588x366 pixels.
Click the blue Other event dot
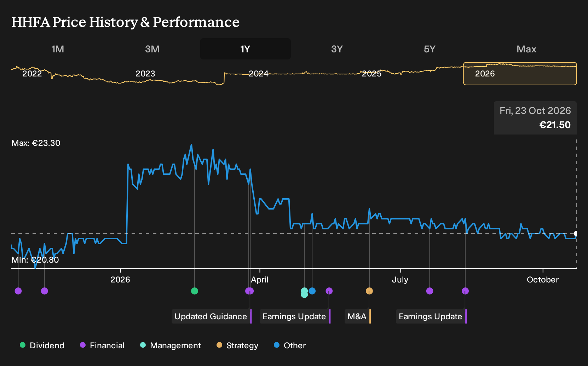click(x=312, y=291)
